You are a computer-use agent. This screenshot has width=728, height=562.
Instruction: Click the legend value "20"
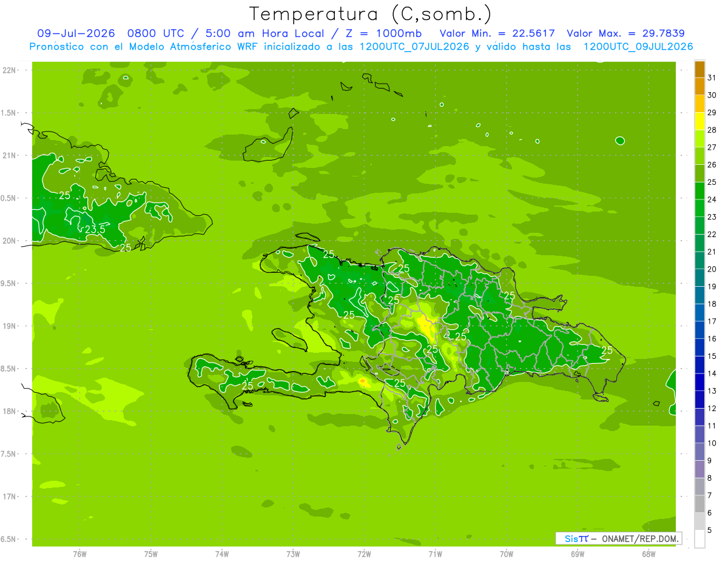712,269
